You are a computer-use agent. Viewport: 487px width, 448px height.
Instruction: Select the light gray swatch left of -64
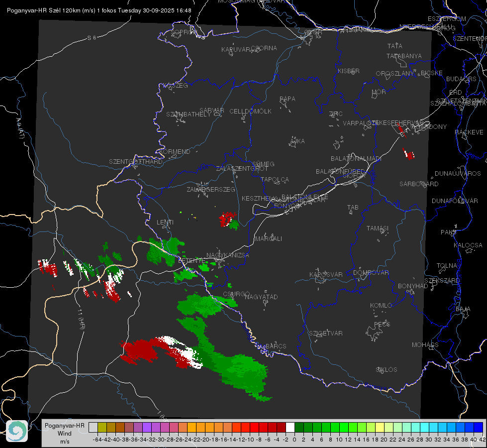click(93, 427)
